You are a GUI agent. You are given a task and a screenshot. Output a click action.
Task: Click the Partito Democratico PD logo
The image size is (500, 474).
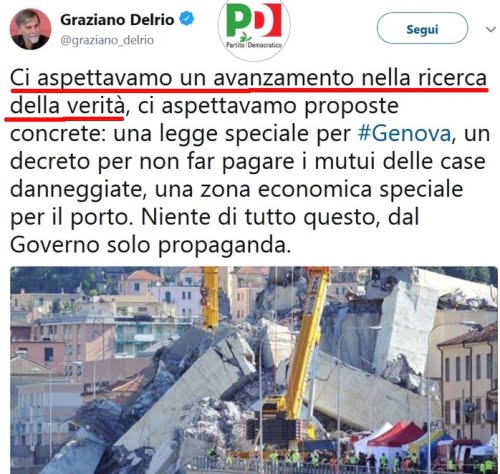click(x=254, y=29)
